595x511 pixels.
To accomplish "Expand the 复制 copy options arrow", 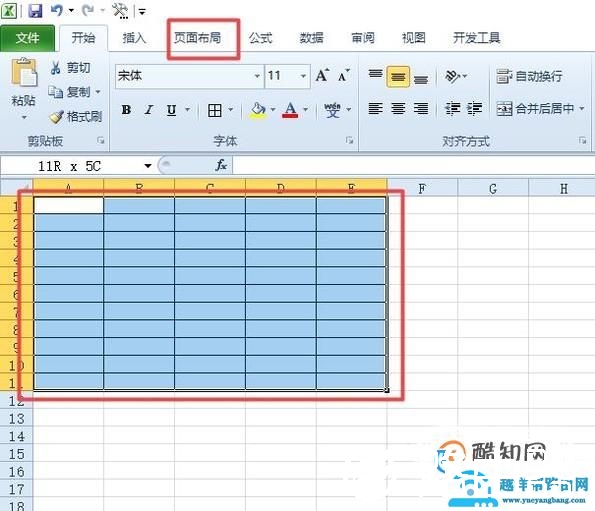I will coord(98,92).
